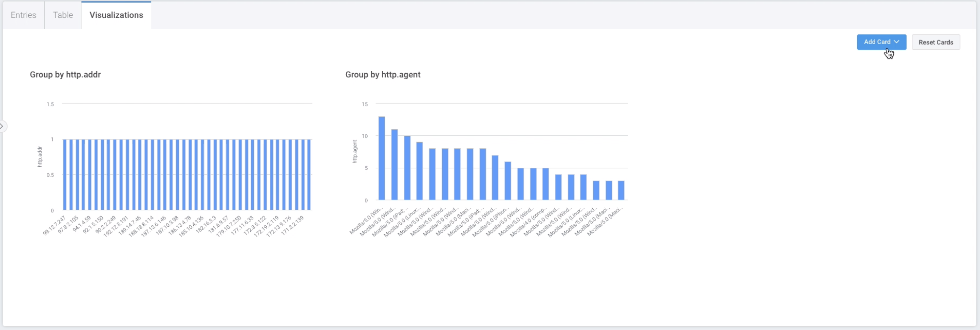Click the Group by http.addr chart title
Screen dimensions: 980x330
(65, 75)
